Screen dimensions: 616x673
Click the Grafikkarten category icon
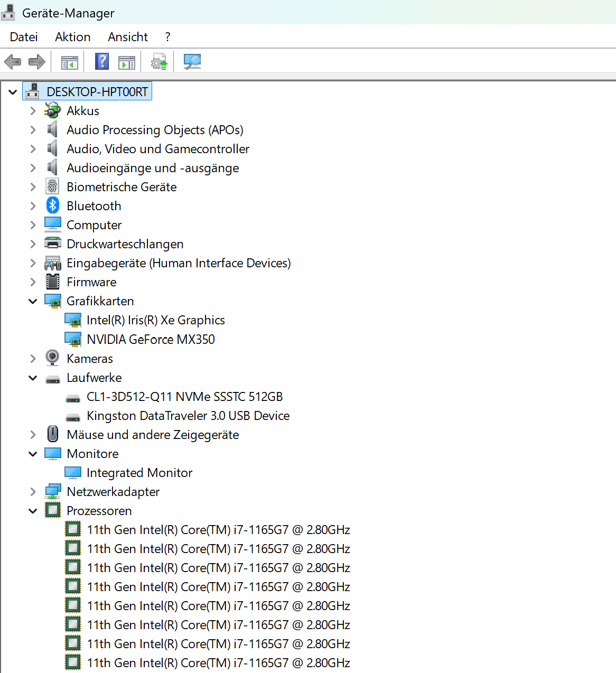[52, 301]
